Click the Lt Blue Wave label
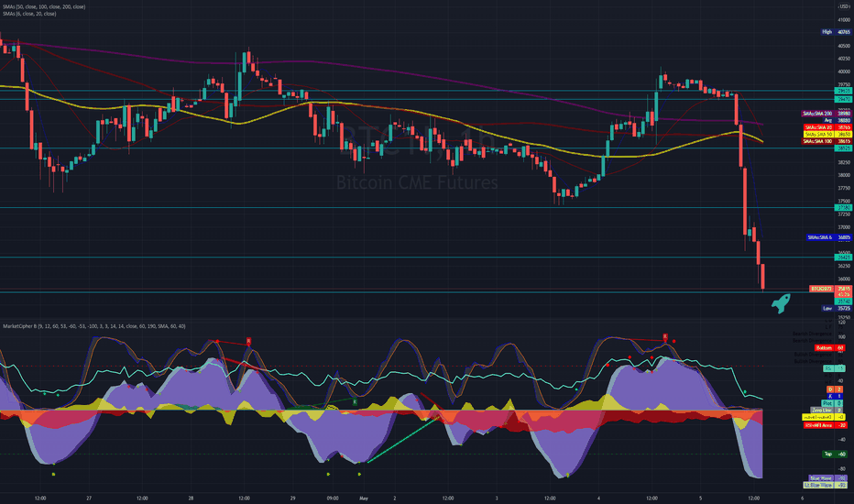Image resolution: width=854 pixels, height=504 pixels. (x=825, y=485)
